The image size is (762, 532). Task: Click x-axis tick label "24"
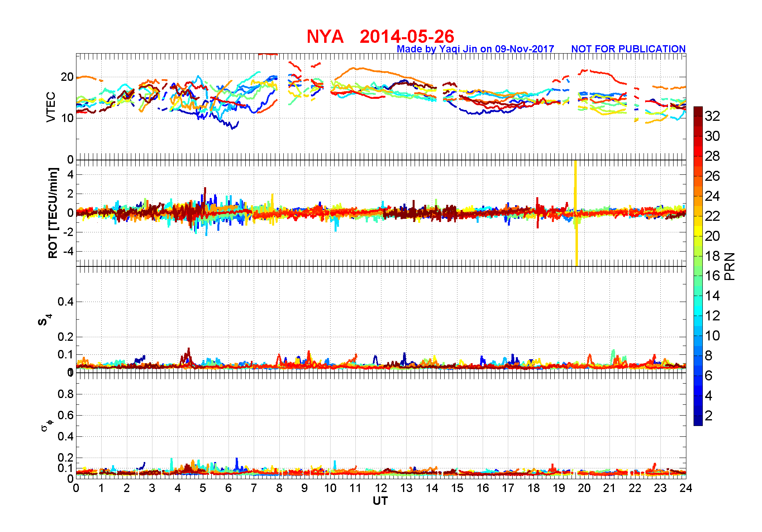686,488
